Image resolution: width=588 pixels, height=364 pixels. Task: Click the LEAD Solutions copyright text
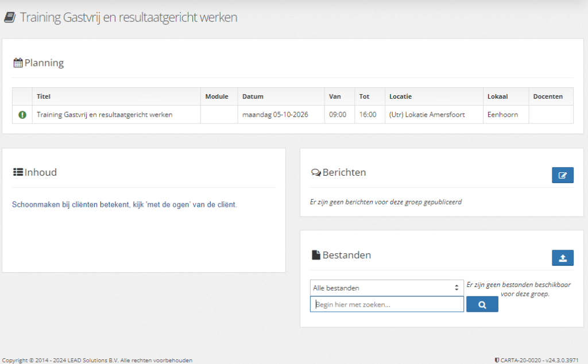click(97, 360)
